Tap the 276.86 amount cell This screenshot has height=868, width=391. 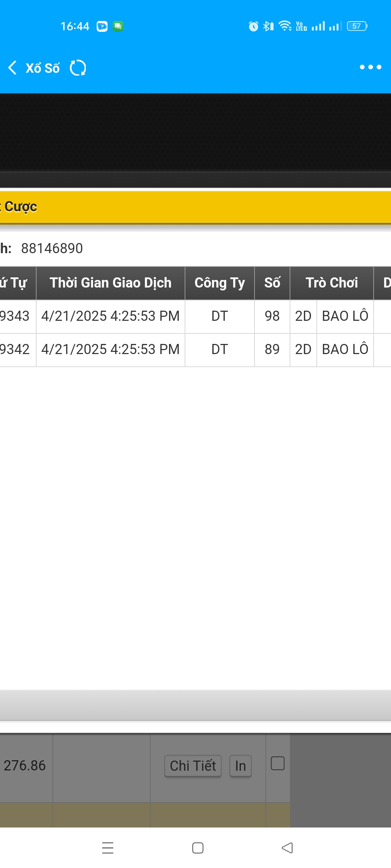(x=25, y=766)
